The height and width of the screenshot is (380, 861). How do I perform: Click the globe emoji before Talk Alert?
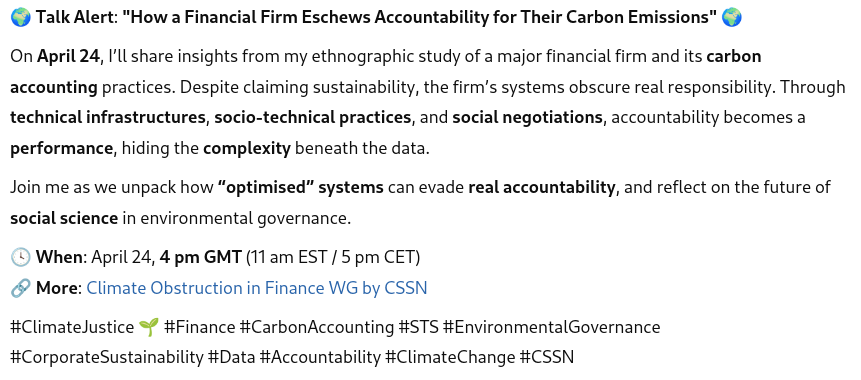coord(20,18)
